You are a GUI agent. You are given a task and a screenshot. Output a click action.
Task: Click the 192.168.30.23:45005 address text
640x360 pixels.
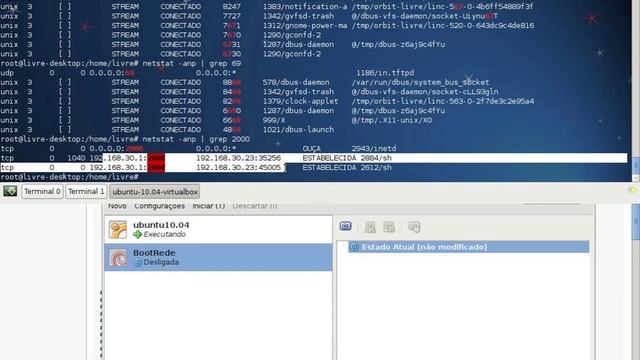[238, 167]
